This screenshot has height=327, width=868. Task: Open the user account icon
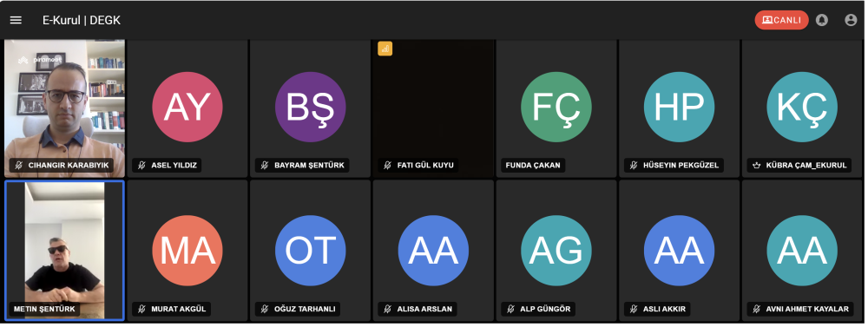[851, 21]
